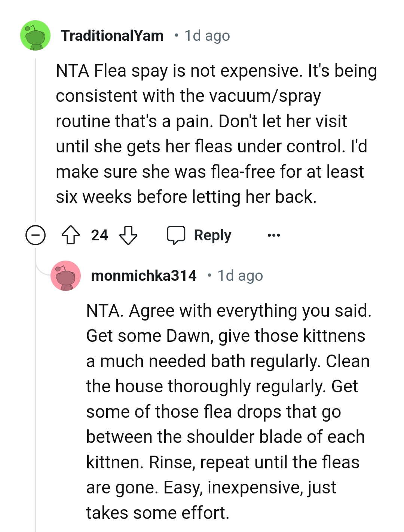Screen dimensions: 404x532
Task: Open the comment overflow options menu
Action: click(274, 235)
